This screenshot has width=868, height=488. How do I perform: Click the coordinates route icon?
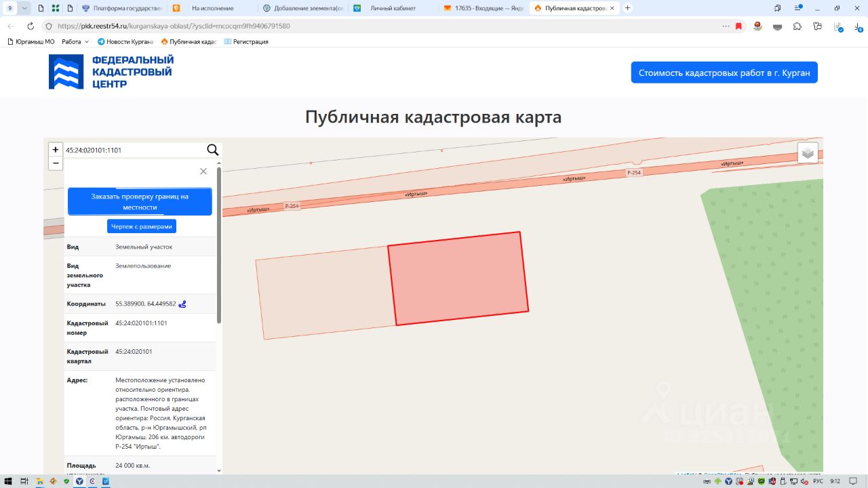pyautogui.click(x=182, y=304)
